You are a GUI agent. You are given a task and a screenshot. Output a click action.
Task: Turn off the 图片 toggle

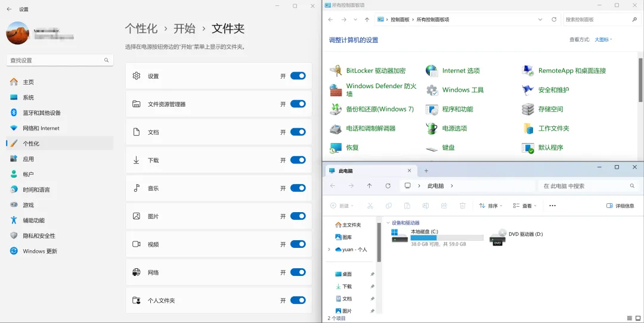click(x=298, y=216)
